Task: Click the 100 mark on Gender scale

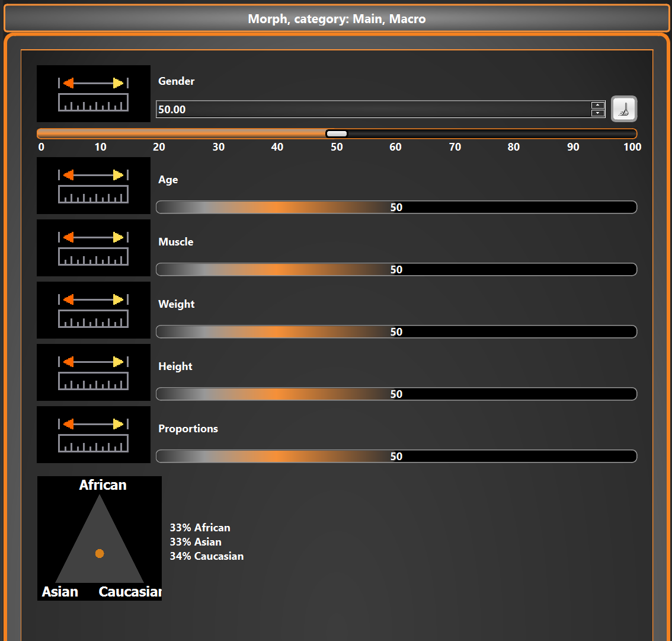Action: tap(632, 147)
